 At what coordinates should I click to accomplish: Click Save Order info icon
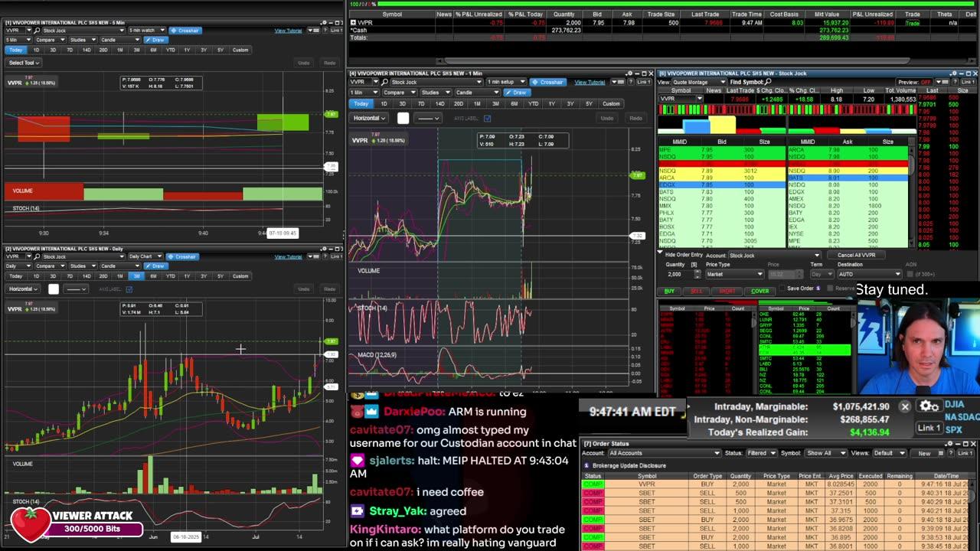(818, 289)
